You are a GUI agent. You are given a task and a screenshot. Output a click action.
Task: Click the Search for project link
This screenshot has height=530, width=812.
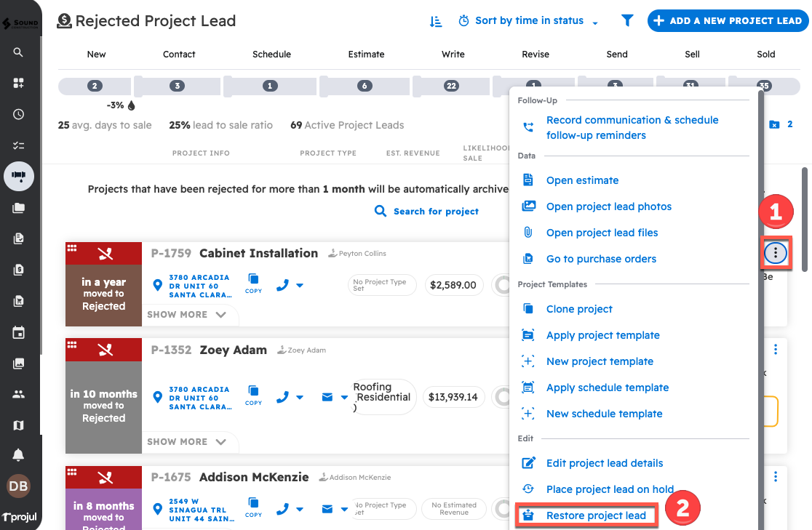(x=427, y=211)
